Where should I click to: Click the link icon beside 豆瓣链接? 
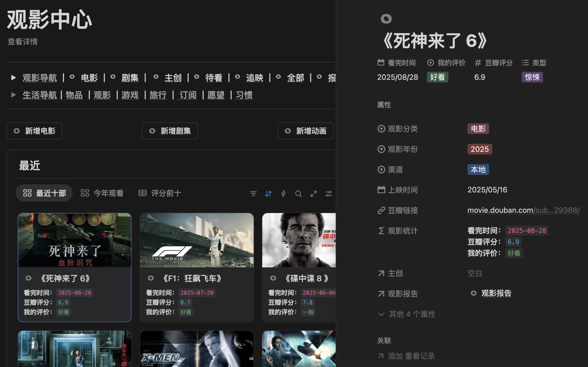coord(381,210)
